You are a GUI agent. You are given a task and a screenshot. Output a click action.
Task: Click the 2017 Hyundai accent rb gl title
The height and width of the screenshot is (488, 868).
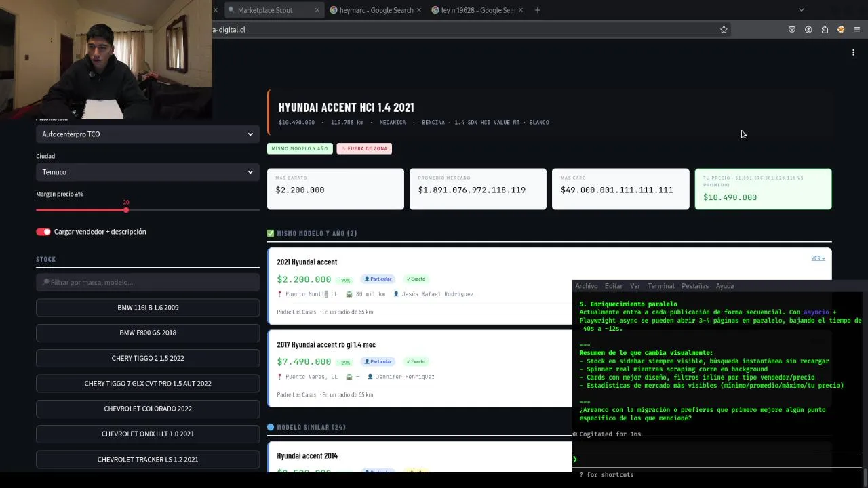pyautogui.click(x=326, y=345)
